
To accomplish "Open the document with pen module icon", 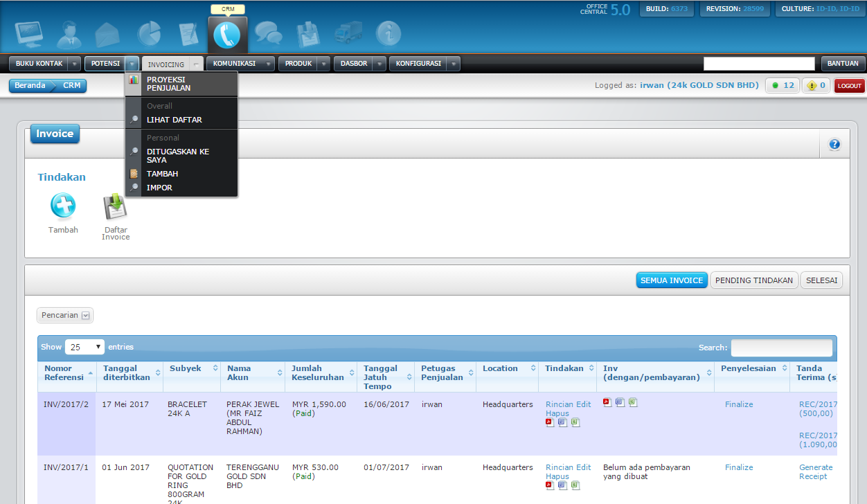I will pos(188,34).
